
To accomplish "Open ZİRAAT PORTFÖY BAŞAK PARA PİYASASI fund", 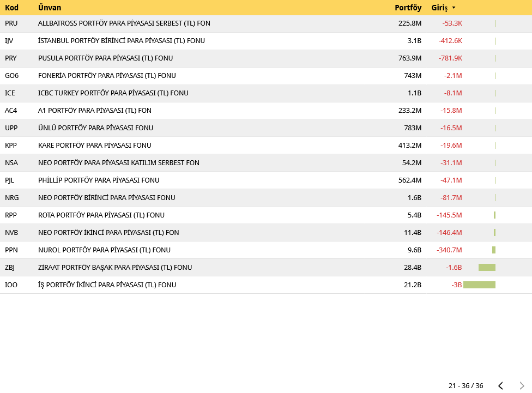I will [x=115, y=268].
